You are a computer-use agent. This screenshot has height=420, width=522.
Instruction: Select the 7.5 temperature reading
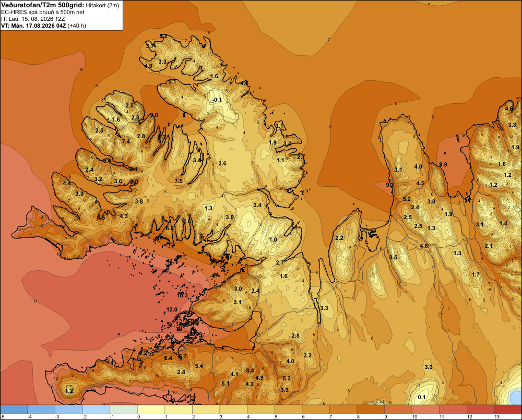click(x=179, y=181)
